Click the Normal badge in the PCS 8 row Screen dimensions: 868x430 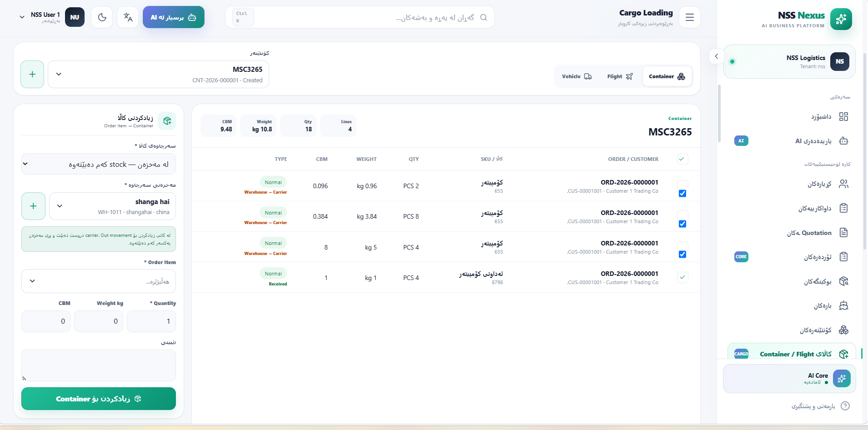(x=273, y=213)
